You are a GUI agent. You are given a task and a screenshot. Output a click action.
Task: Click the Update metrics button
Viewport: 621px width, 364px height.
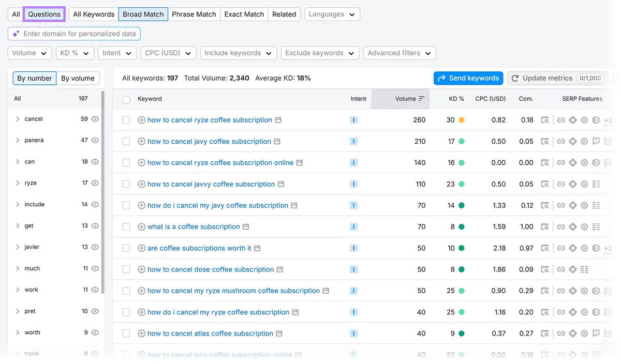[x=557, y=79]
